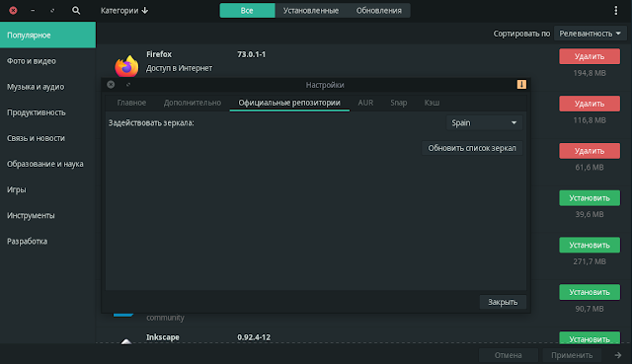Select the Фото и видео category
632x364 pixels.
tap(47, 61)
